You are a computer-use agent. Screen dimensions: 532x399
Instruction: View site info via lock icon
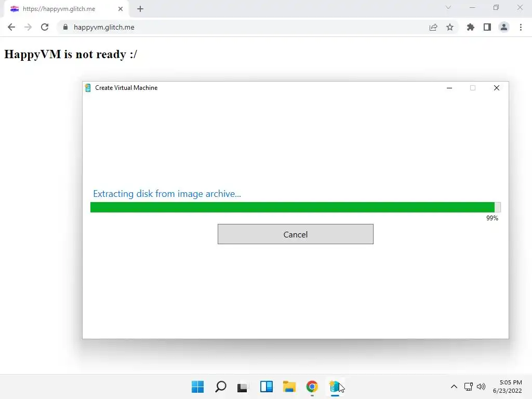point(65,27)
